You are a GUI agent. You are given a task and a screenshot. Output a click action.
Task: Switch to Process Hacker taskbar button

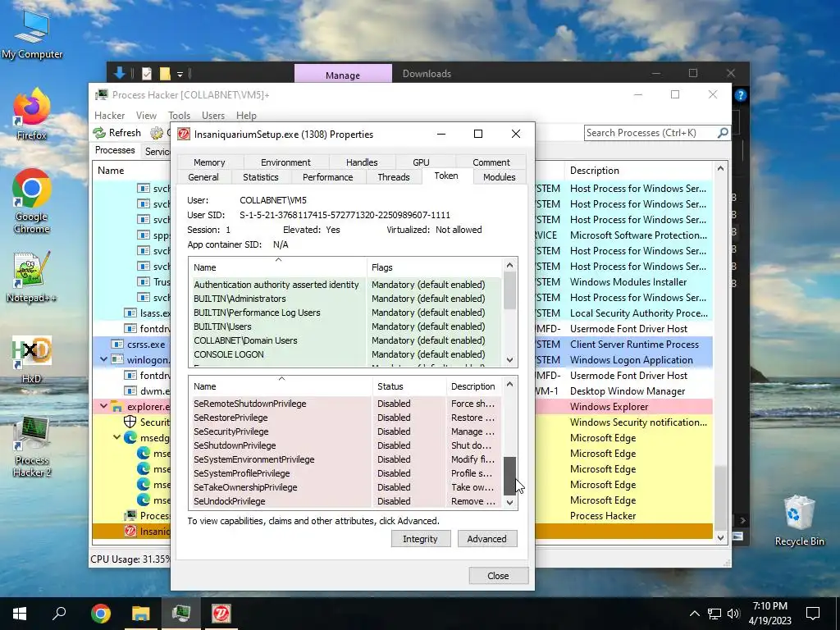tap(181, 614)
